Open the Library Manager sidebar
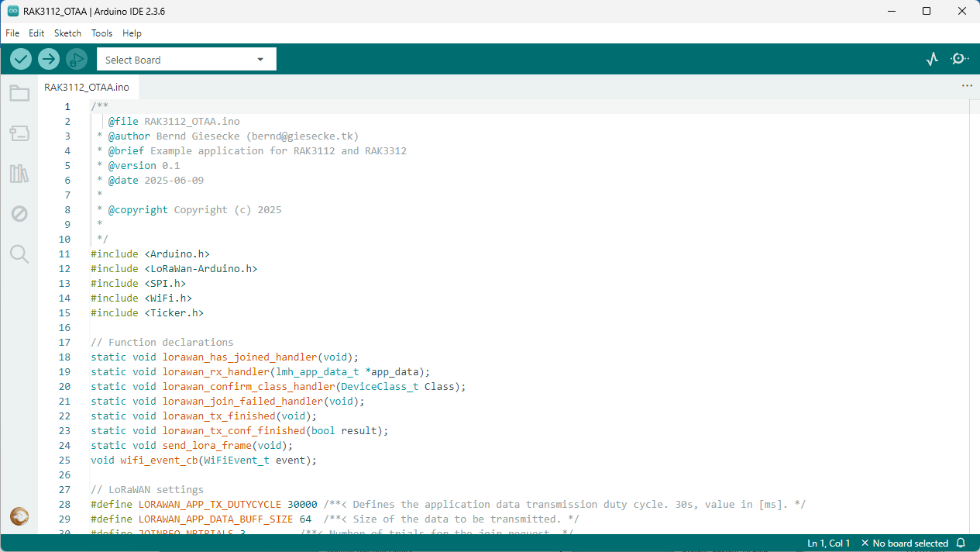The height and width of the screenshot is (552, 980). pos(19,174)
